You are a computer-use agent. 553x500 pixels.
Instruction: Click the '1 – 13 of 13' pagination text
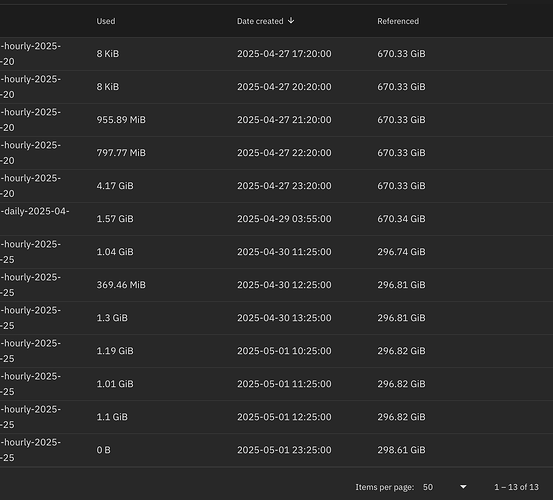point(516,487)
